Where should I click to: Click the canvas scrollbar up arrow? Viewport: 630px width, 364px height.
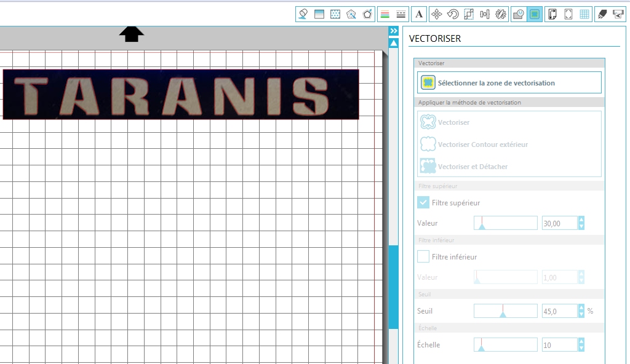click(x=394, y=43)
